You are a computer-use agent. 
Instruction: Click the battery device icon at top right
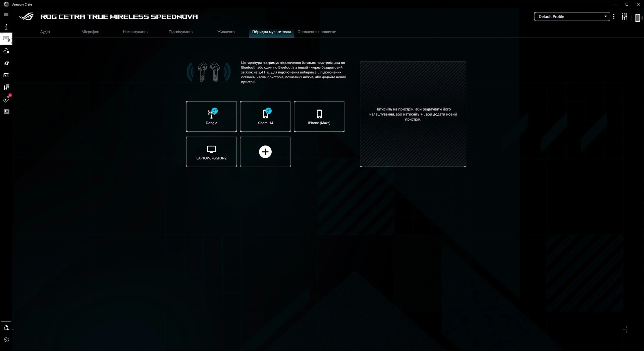point(637,18)
